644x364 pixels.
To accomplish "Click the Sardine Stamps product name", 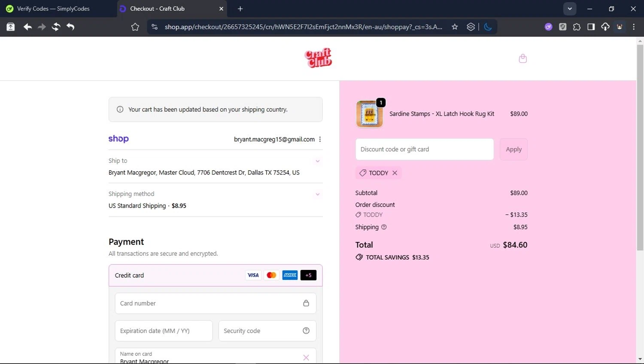I will click(x=442, y=114).
